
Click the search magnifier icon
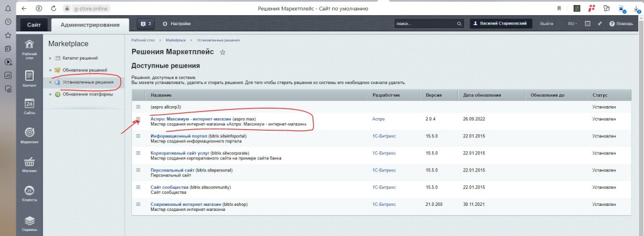pos(460,24)
